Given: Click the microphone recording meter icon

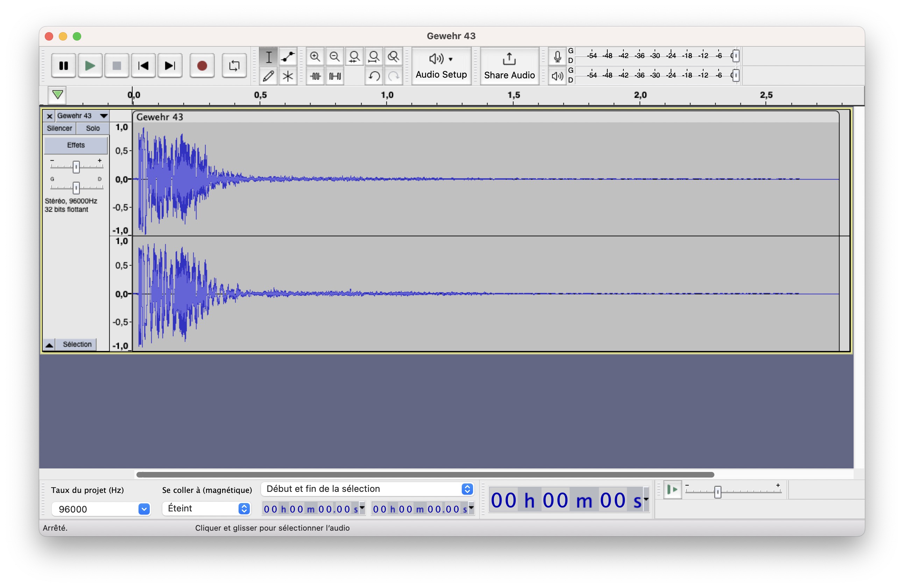Looking at the screenshot, I should point(557,56).
